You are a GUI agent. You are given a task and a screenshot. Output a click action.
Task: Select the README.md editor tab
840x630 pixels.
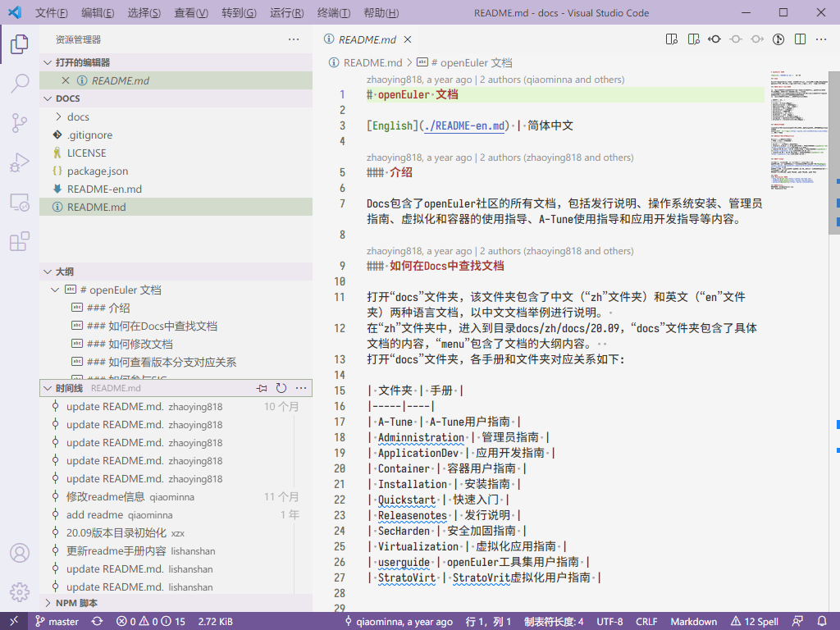pos(367,39)
